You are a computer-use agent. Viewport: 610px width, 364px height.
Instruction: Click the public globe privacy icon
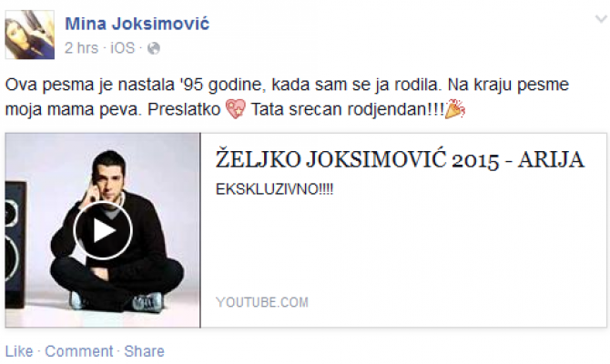[154, 48]
